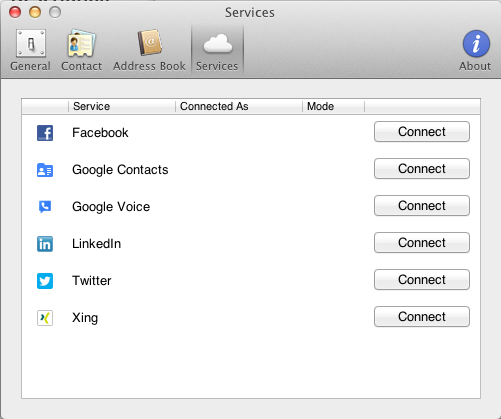
Task: Click the Xing service icon
Action: tap(45, 318)
